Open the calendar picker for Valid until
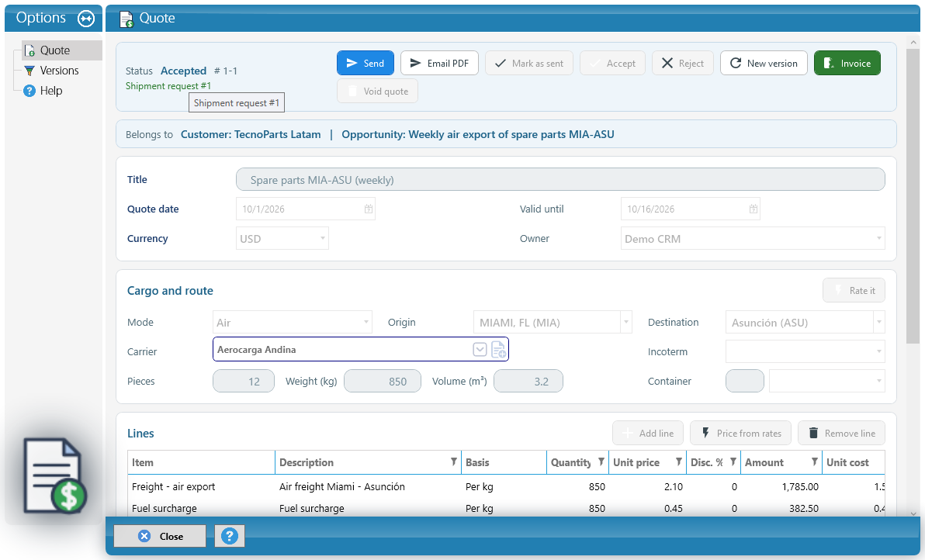This screenshot has width=925, height=560. pos(754,209)
